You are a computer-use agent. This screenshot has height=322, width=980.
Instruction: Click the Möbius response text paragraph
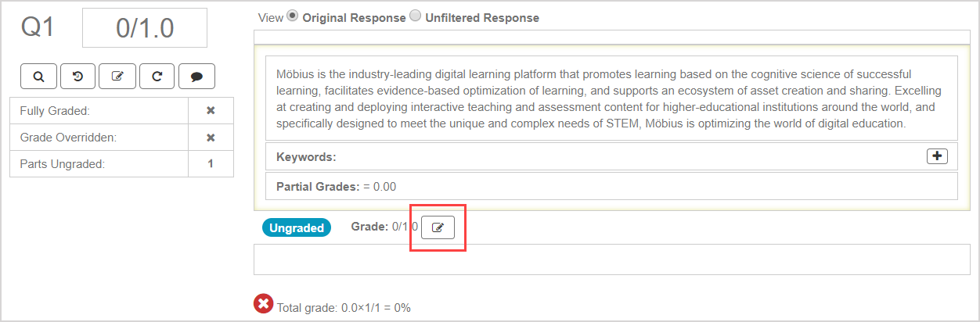coord(611,98)
